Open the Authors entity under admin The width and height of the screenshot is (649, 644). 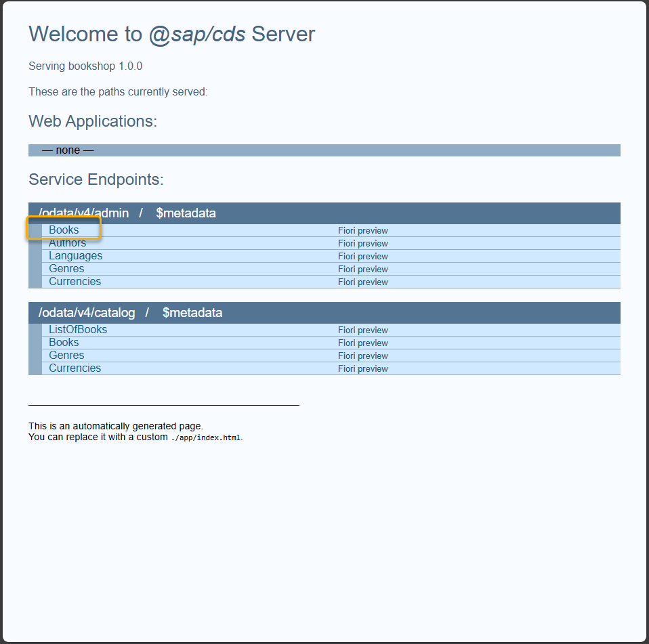[68, 243]
